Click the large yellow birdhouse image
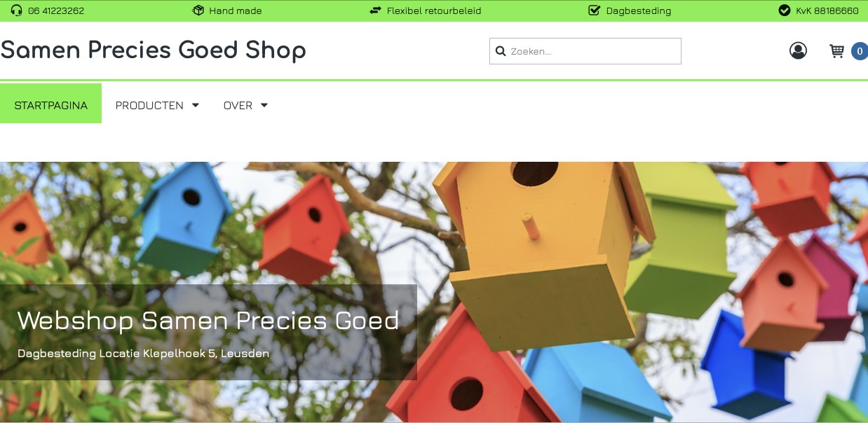Screen dimensions: 868x423 point(543,252)
